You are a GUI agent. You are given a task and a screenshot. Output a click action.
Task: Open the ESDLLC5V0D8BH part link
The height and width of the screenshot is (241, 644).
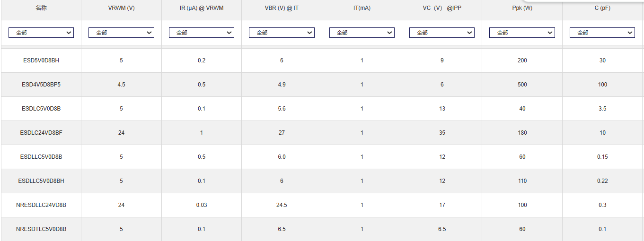pyautogui.click(x=41, y=181)
